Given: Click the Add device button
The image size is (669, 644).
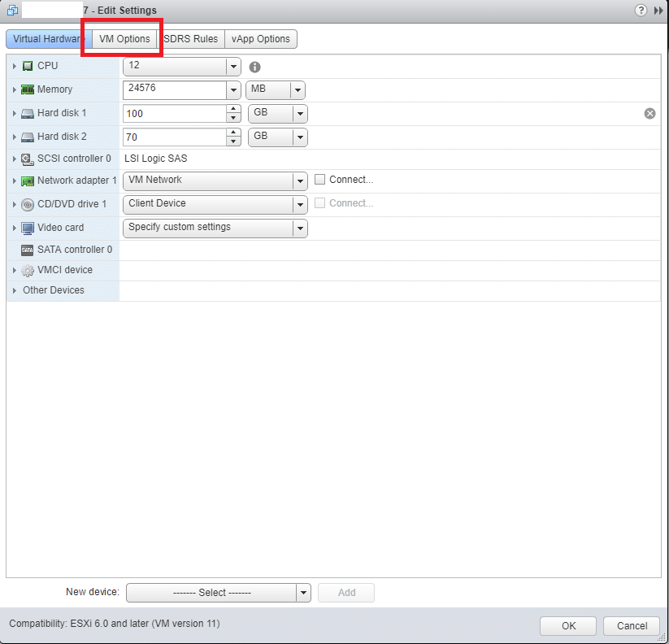Looking at the screenshot, I should [x=346, y=592].
